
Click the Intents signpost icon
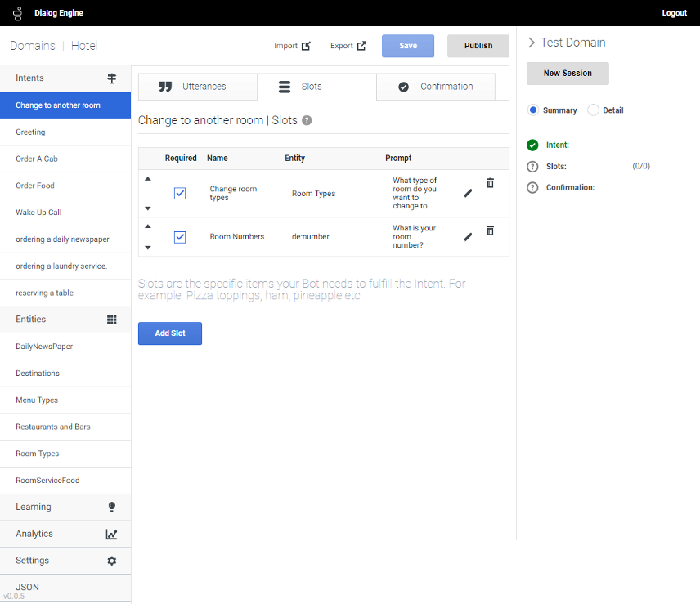[112, 78]
